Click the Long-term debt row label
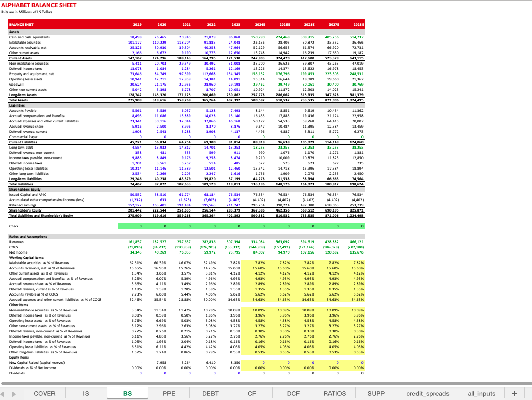532x400 pixels. (x=20, y=148)
